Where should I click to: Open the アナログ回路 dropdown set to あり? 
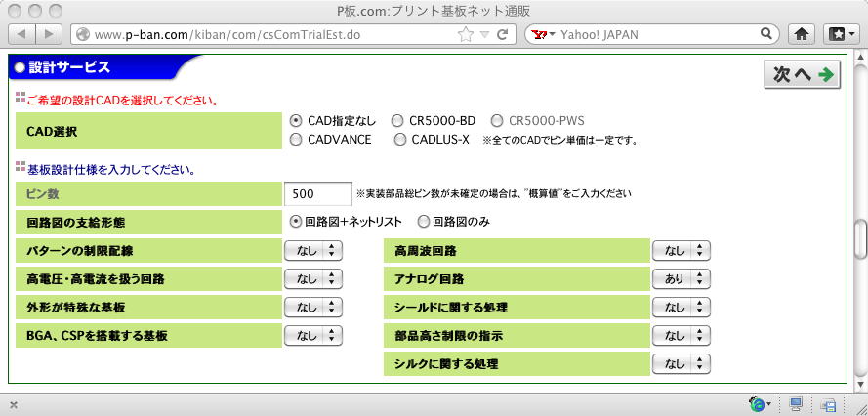681,279
